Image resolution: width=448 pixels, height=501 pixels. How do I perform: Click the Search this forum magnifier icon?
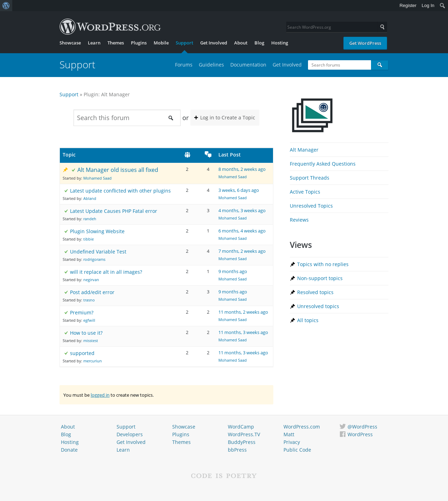pos(171,118)
